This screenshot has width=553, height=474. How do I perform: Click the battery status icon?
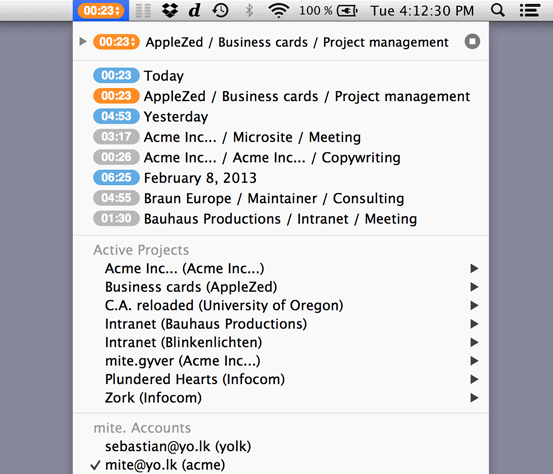(x=347, y=11)
